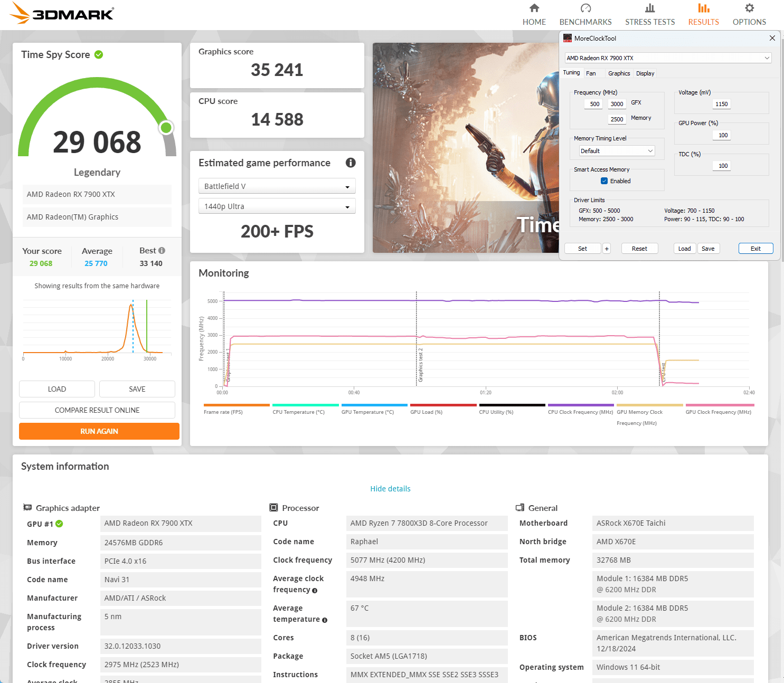
Task: Toggle GPU Memory Clock Frequency yellow legend
Action: pos(650,415)
